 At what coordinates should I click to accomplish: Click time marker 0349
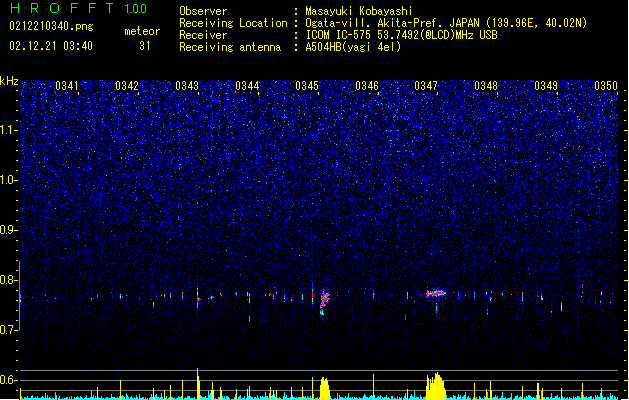(546, 86)
